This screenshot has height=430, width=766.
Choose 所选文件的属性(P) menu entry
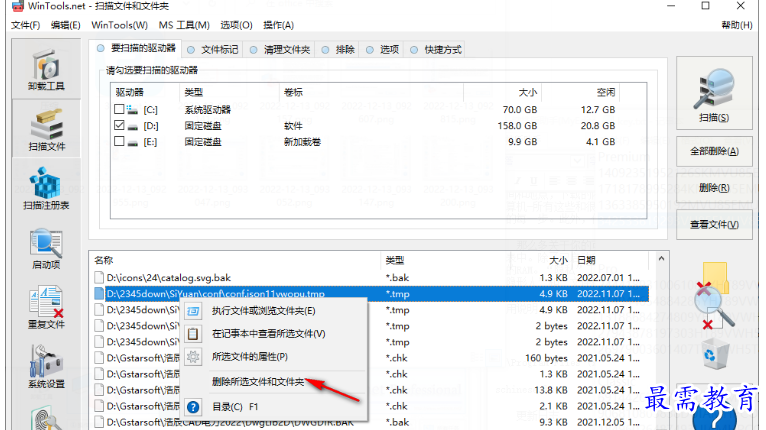(x=274, y=357)
